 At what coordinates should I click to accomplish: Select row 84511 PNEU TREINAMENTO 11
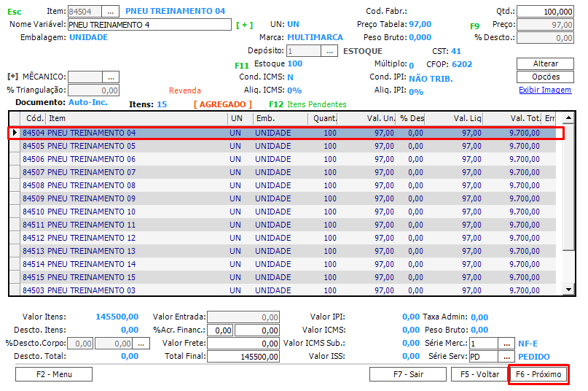tap(288, 225)
